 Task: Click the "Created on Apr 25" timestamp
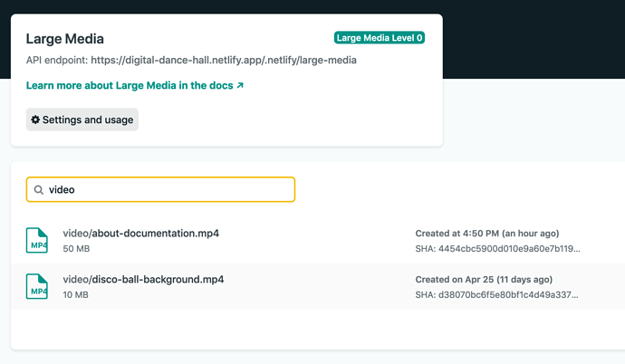click(484, 279)
